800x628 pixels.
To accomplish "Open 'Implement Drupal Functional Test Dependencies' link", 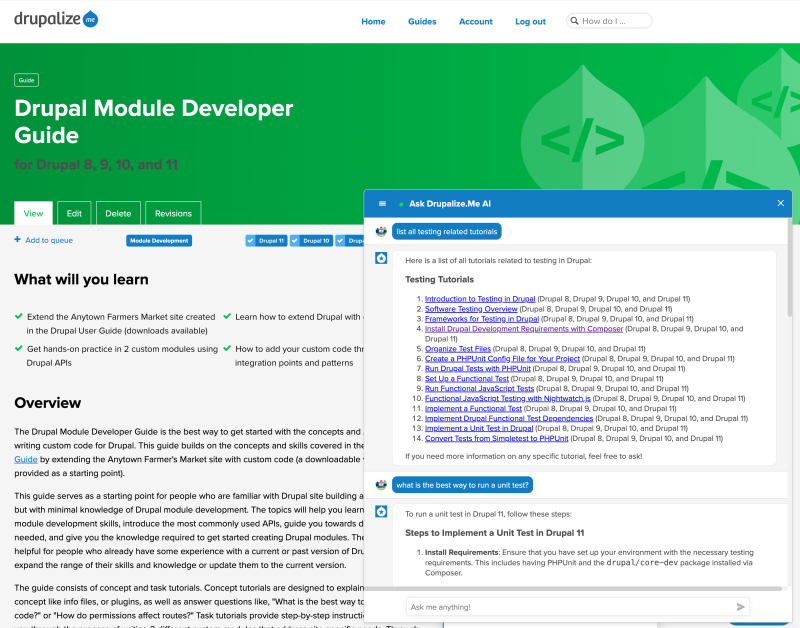I will pyautogui.click(x=509, y=418).
